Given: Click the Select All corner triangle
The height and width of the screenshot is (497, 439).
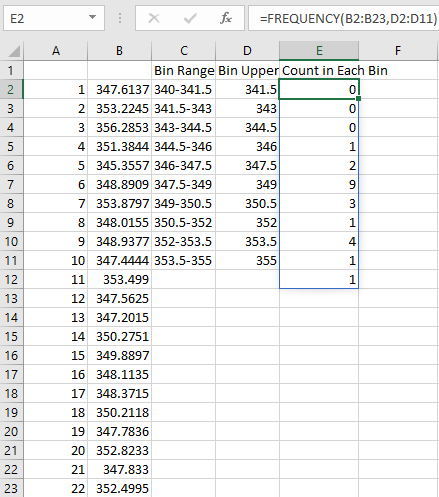Looking at the screenshot, I should pyautogui.click(x=14, y=51).
